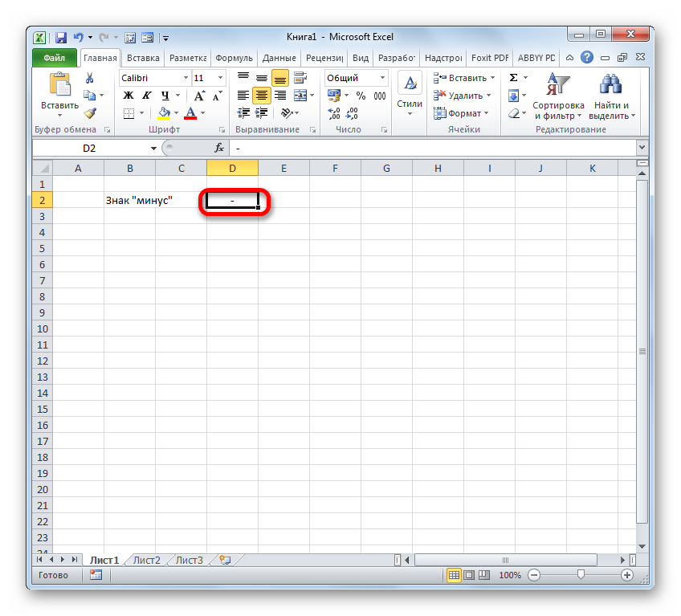The width and height of the screenshot is (681, 616).
Task: Apply red font color A
Action: 190,113
